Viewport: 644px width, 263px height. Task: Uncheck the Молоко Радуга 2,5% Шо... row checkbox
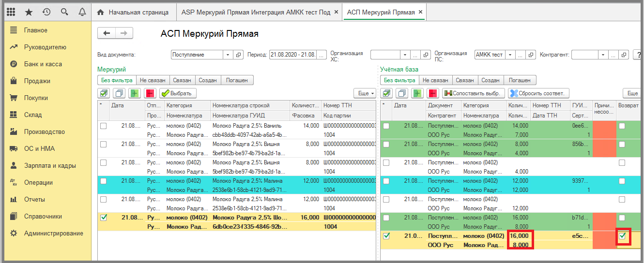103,218
